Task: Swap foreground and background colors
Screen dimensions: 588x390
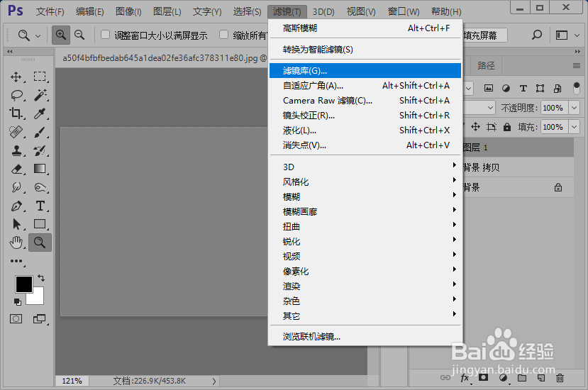Action: [41, 278]
